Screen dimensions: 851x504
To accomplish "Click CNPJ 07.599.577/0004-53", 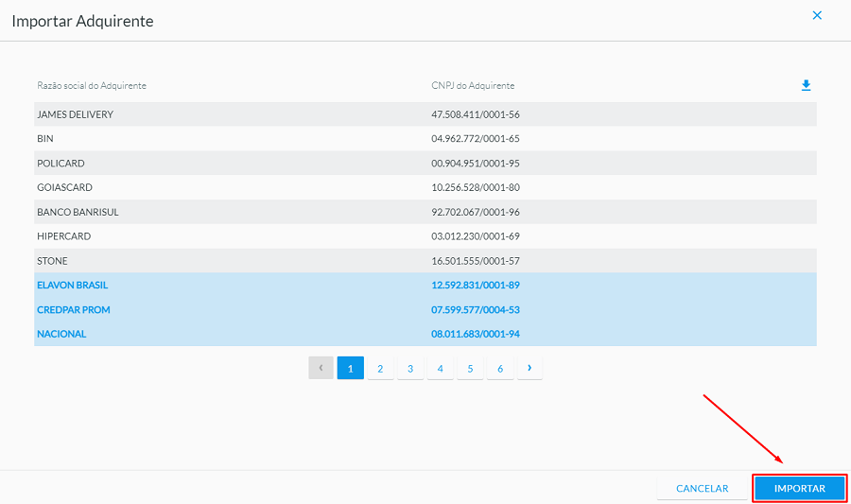I will [x=476, y=310].
